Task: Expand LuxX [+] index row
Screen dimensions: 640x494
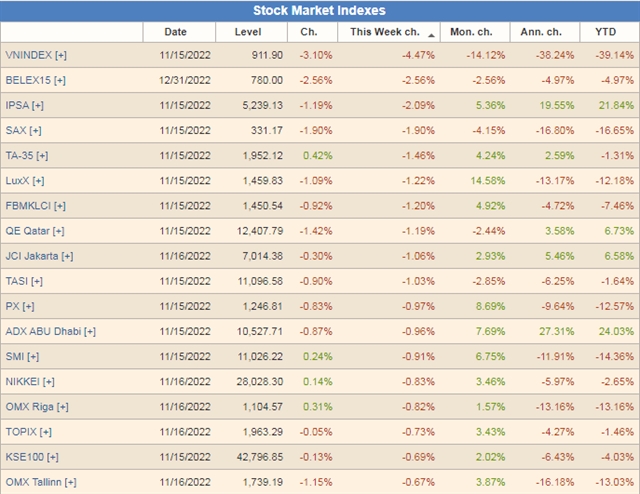Action: pyautogui.click(x=24, y=180)
